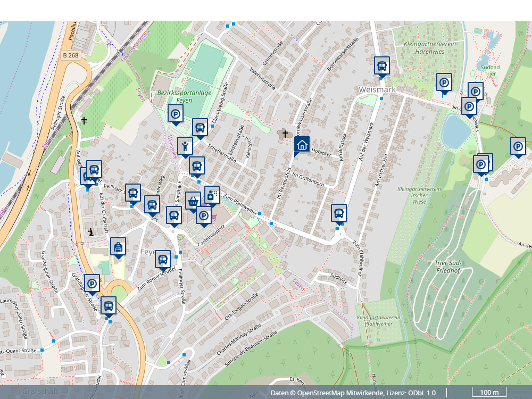
Task: Select the bus stop marker at Weismark
Action: tap(382, 65)
